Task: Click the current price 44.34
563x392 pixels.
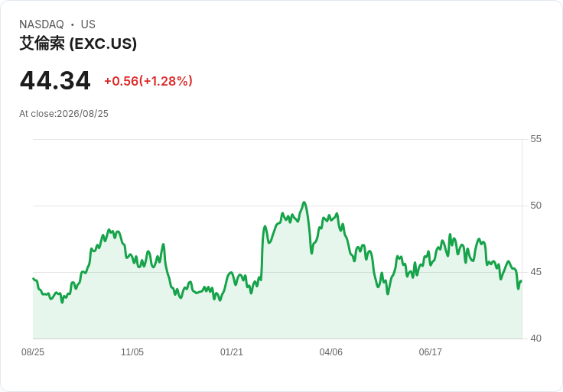Action: tap(55, 81)
